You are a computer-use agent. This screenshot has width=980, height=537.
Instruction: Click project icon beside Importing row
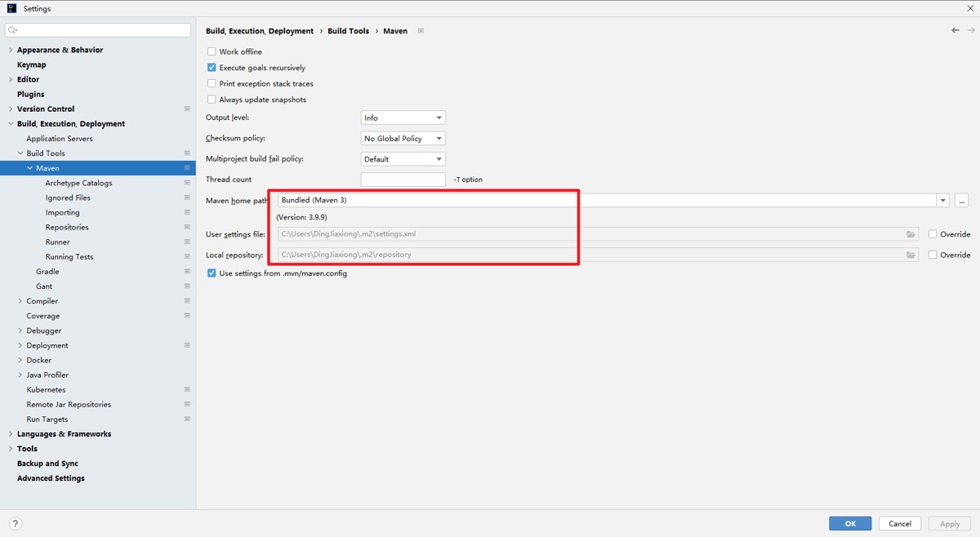click(187, 212)
